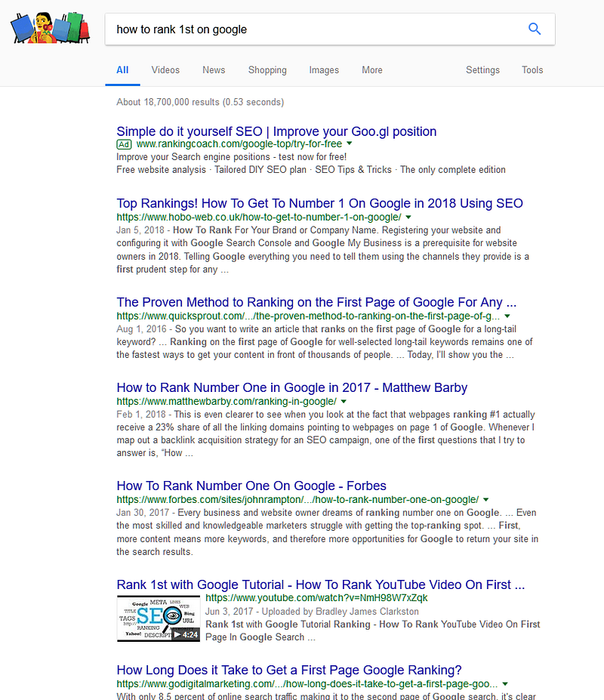604x700 pixels.
Task: Click the godigitalmarketing.com green URL text
Action: click(x=307, y=684)
